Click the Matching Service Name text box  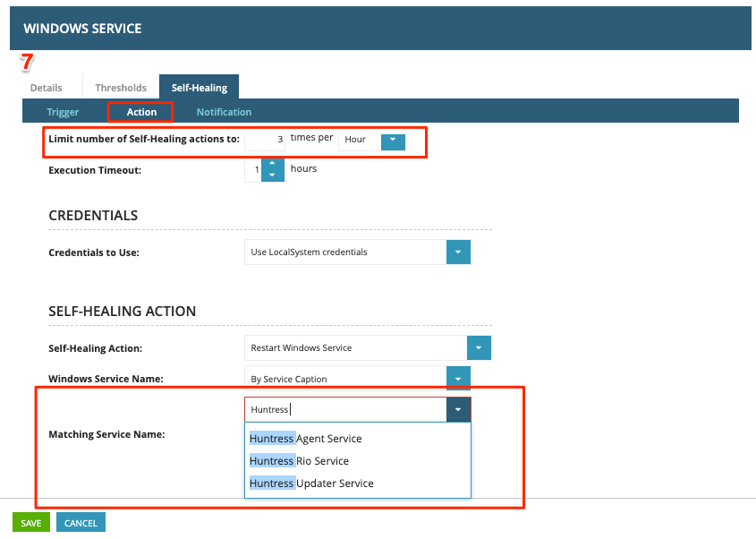[x=345, y=410]
